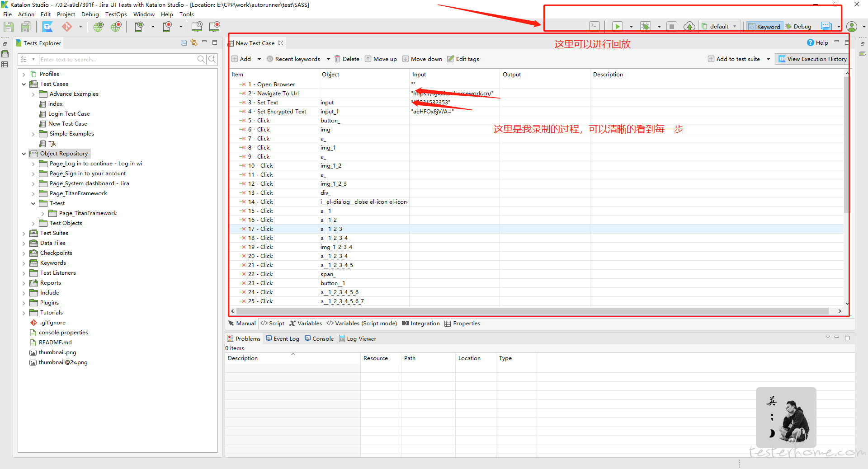Open the command builder terminal icon

594,26
